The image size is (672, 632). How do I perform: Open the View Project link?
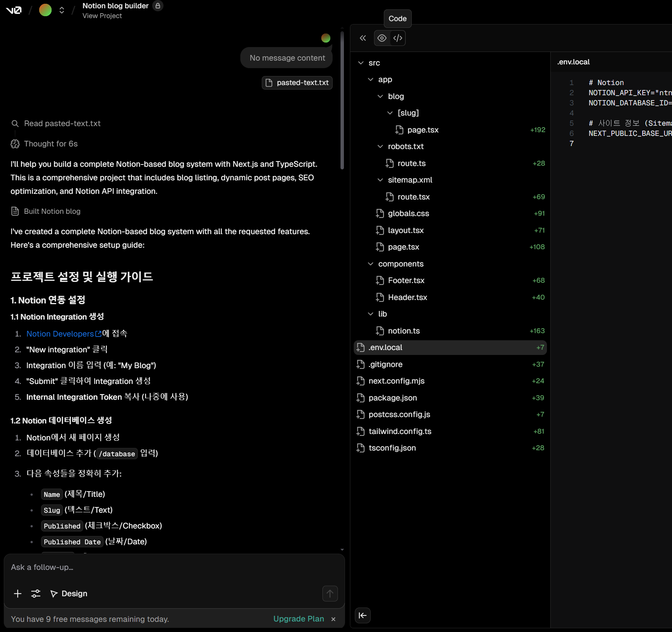pos(102,16)
